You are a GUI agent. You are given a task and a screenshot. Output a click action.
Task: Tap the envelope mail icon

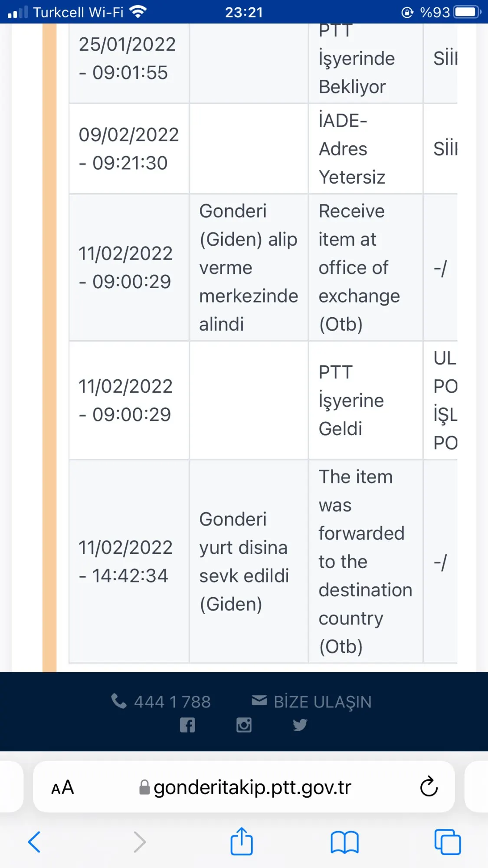(259, 700)
